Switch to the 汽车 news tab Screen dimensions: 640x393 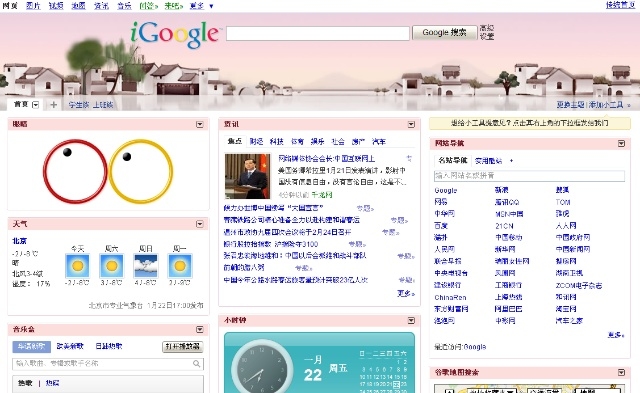pyautogui.click(x=378, y=141)
